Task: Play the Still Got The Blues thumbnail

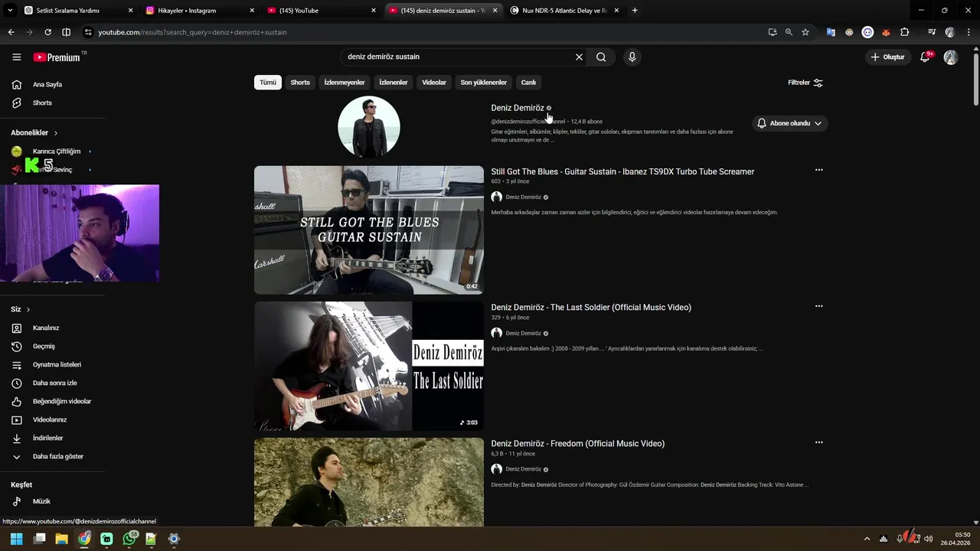Action: 369,230
